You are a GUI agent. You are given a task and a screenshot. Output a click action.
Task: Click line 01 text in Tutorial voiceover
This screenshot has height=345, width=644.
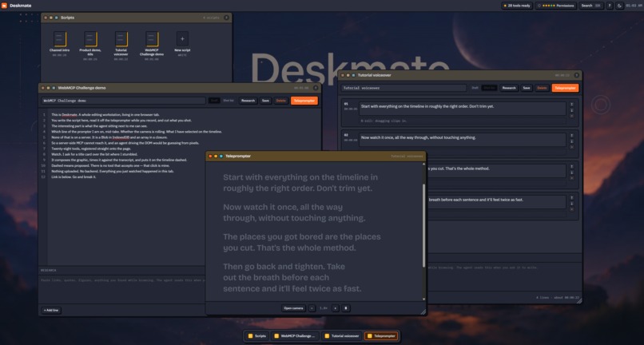(462, 109)
